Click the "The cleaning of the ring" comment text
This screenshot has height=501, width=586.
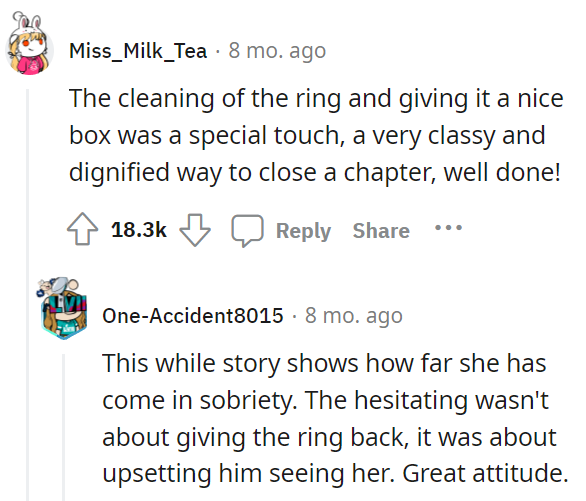(x=316, y=135)
